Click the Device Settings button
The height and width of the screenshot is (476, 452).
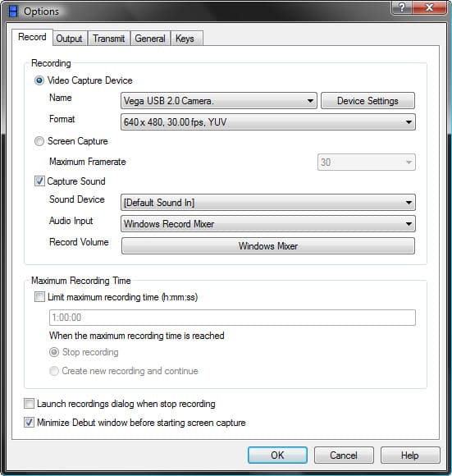click(368, 101)
